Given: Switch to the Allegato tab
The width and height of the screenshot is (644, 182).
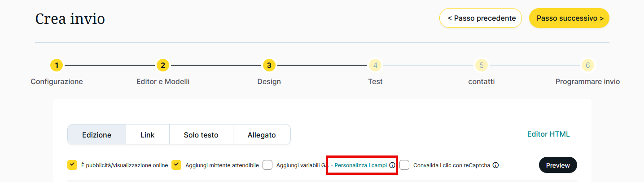Looking at the screenshot, I should [x=262, y=135].
